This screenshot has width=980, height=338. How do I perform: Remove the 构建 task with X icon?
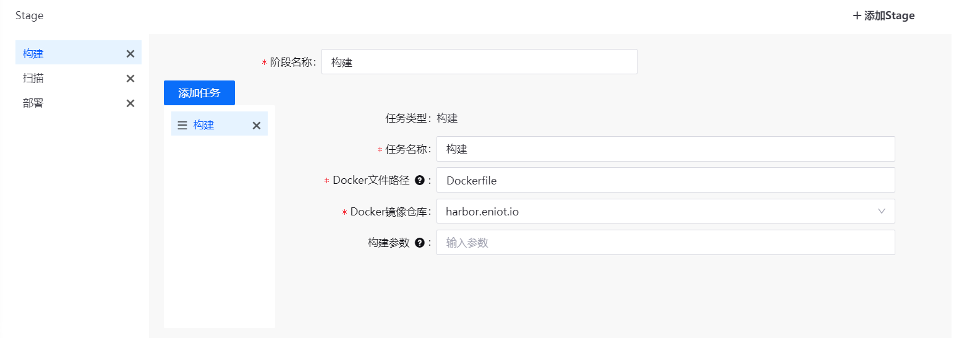tap(257, 126)
